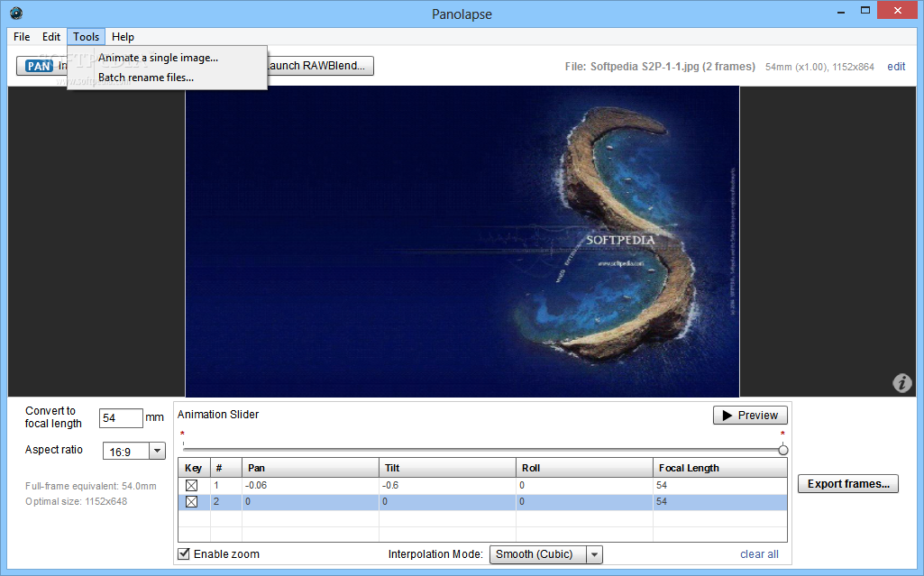Viewport: 924px width, 576px height.
Task: Click the edit link for lens settings
Action: (896, 67)
